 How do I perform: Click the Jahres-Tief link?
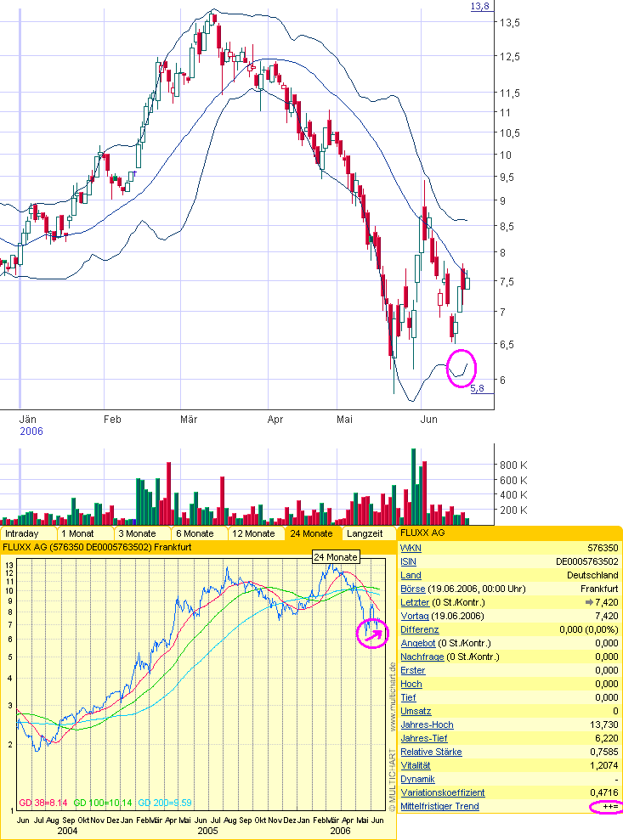pos(424,738)
